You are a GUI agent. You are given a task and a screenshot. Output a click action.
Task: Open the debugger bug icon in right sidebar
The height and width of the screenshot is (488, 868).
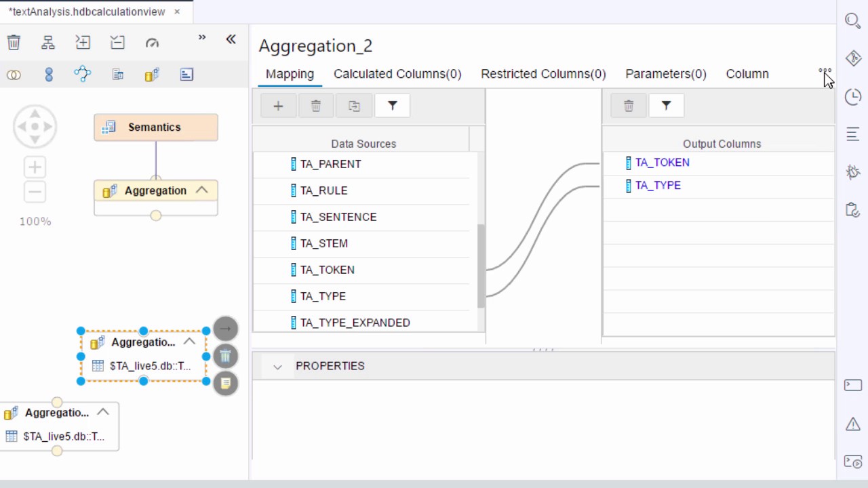tap(852, 172)
